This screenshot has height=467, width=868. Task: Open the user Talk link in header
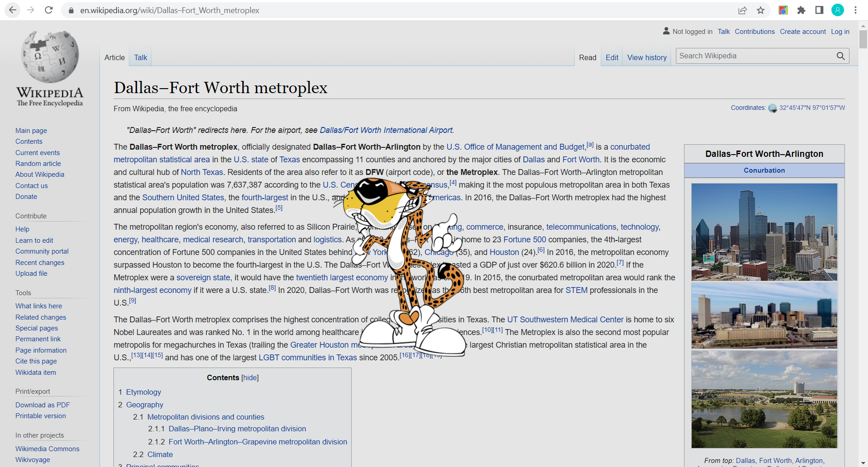point(723,32)
